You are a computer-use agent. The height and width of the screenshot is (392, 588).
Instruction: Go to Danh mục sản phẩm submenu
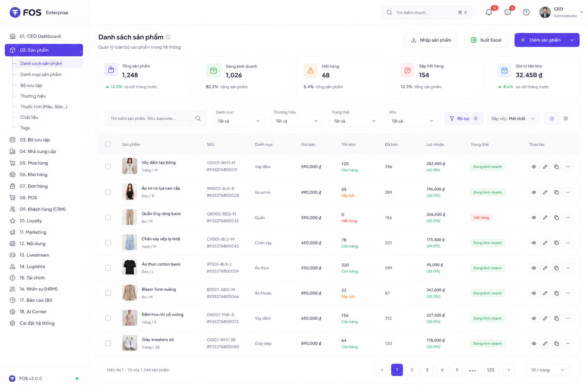[x=41, y=74]
